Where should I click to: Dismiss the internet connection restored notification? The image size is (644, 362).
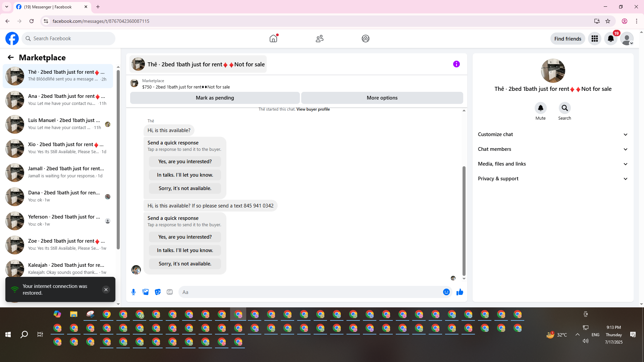(x=106, y=290)
